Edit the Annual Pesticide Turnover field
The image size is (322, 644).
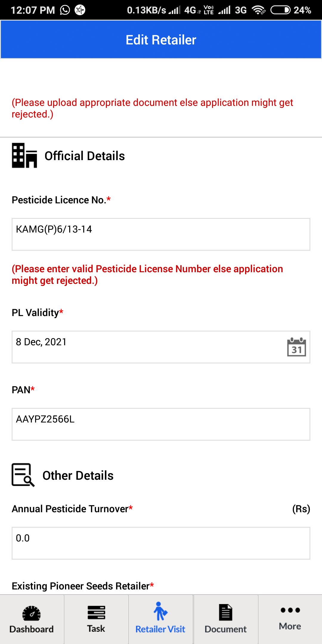tap(161, 543)
